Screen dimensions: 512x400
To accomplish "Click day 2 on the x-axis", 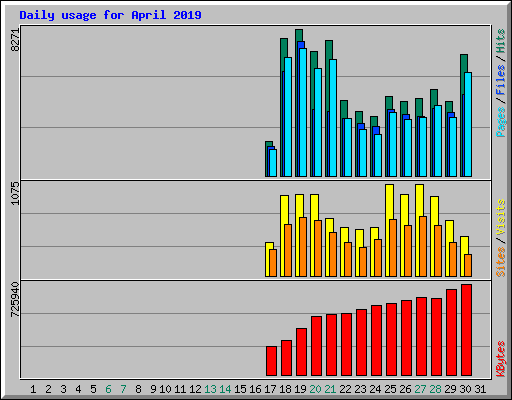I will pos(48,389).
